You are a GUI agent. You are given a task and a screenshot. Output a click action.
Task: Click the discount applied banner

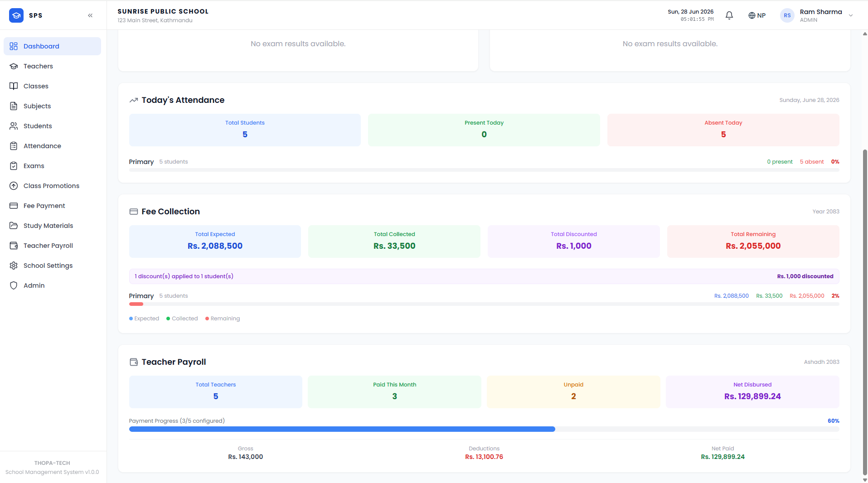[x=484, y=276]
